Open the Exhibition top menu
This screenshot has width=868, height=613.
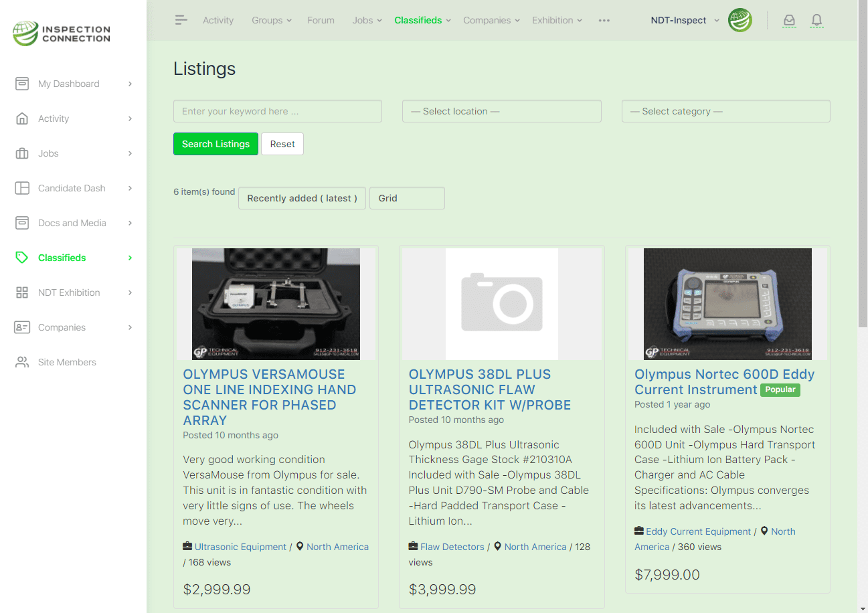[557, 20]
